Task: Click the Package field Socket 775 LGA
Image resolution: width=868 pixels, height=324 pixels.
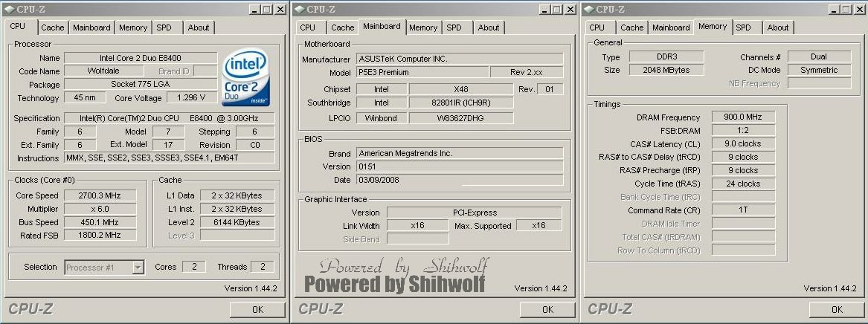Action: click(x=141, y=84)
